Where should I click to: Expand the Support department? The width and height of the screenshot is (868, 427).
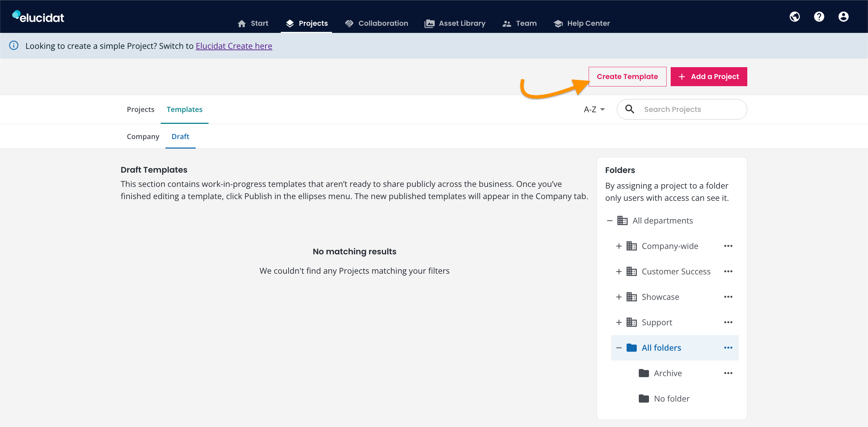point(619,322)
